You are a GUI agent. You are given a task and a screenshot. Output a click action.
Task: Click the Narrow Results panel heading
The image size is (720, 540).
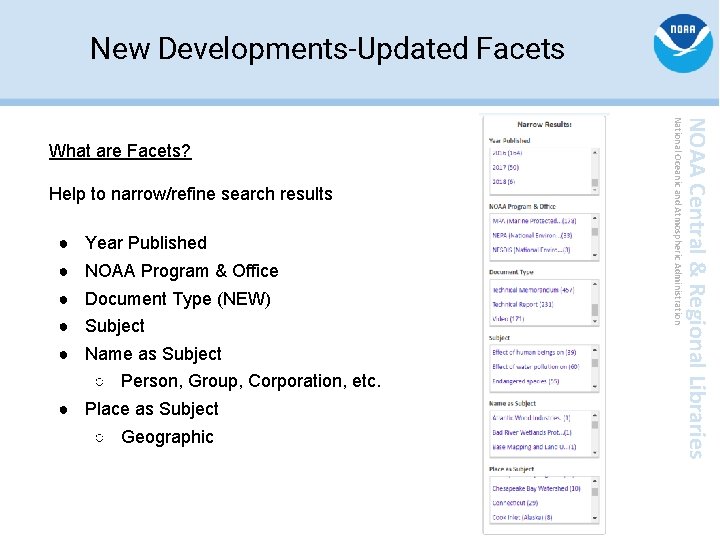[544, 124]
